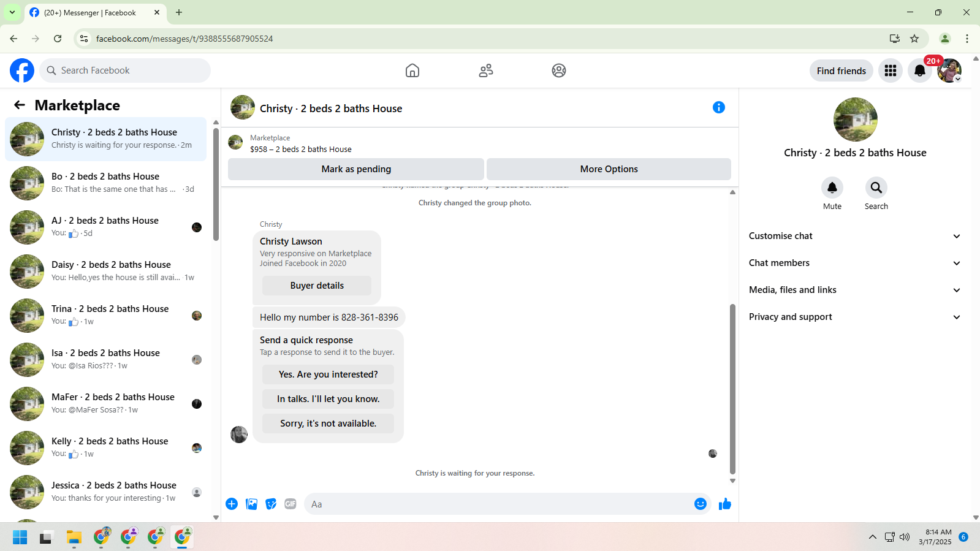This screenshot has height=551, width=980.
Task: Open Daisy 2 beds 2 baths House chat
Action: [x=105, y=272]
